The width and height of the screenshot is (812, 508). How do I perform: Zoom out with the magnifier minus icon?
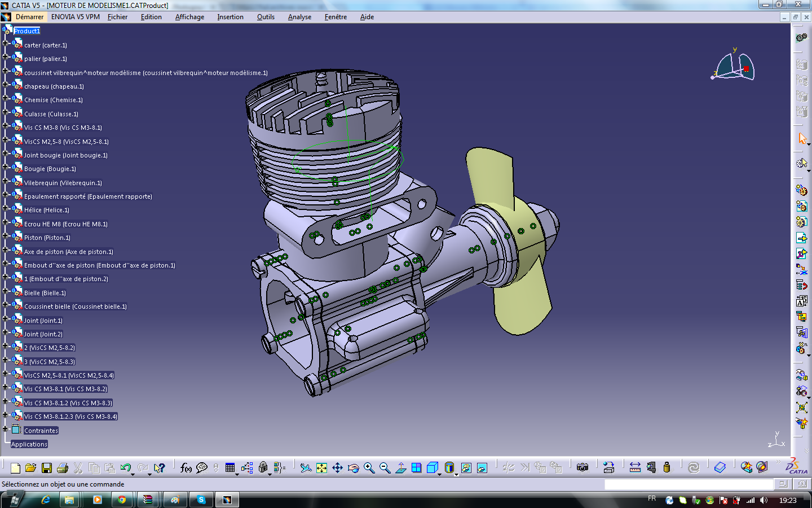(x=385, y=468)
